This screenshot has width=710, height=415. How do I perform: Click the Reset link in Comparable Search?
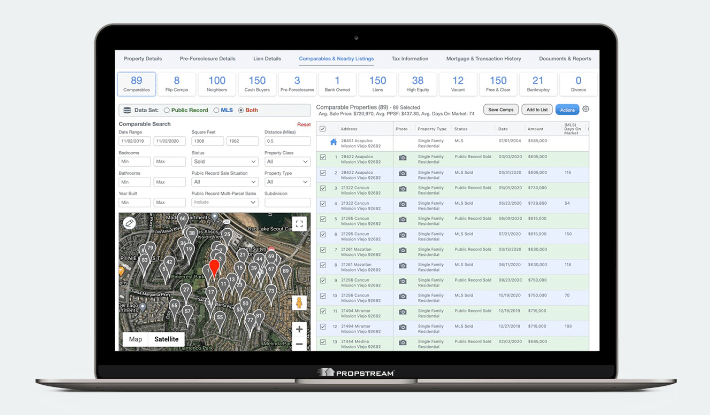(x=304, y=124)
